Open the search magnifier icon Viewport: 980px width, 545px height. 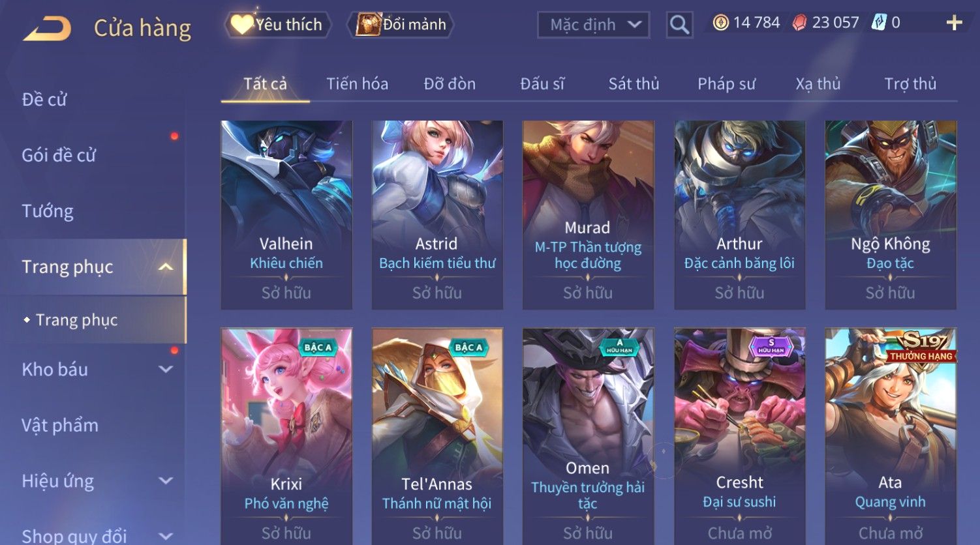tap(679, 25)
